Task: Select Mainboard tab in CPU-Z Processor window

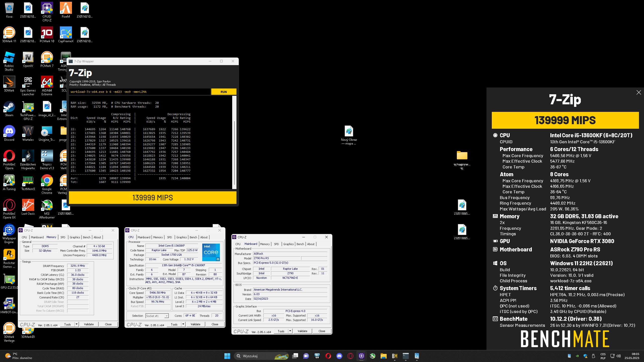Action: coord(144,237)
